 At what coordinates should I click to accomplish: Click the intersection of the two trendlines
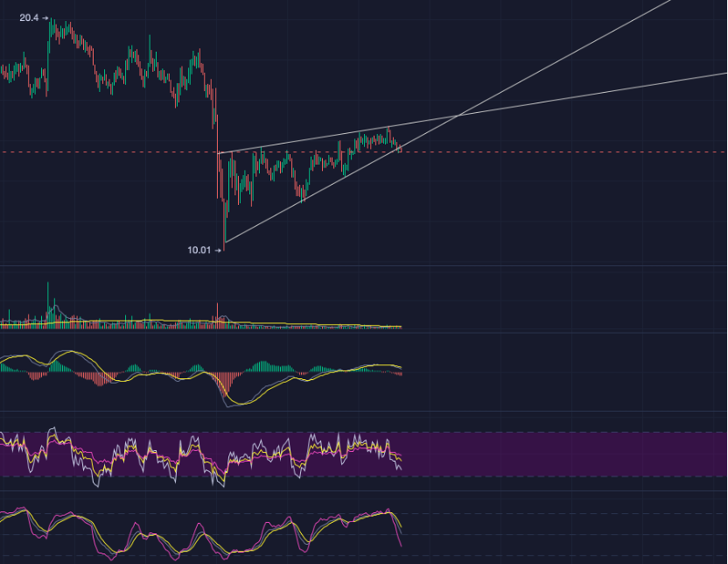tap(458, 115)
